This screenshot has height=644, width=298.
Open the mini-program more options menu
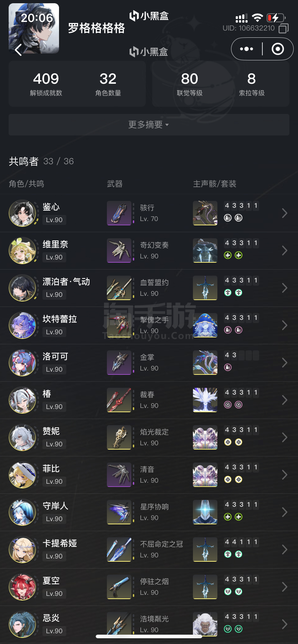247,49
